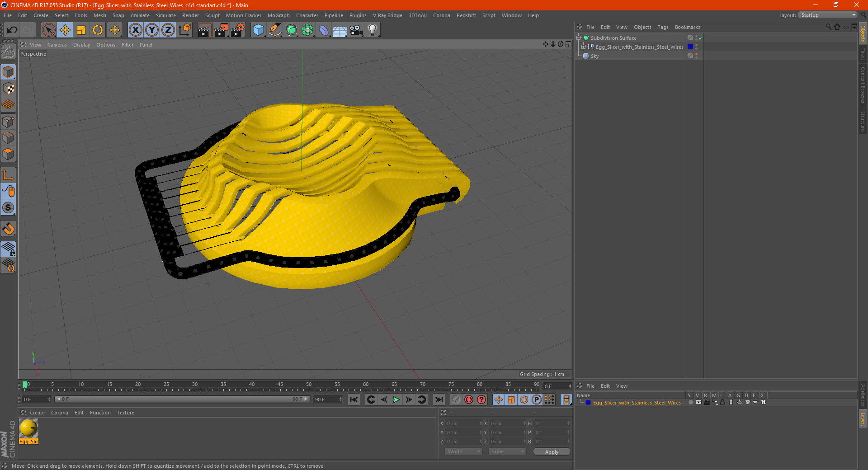Open the Layers side tab

pyautogui.click(x=863, y=418)
